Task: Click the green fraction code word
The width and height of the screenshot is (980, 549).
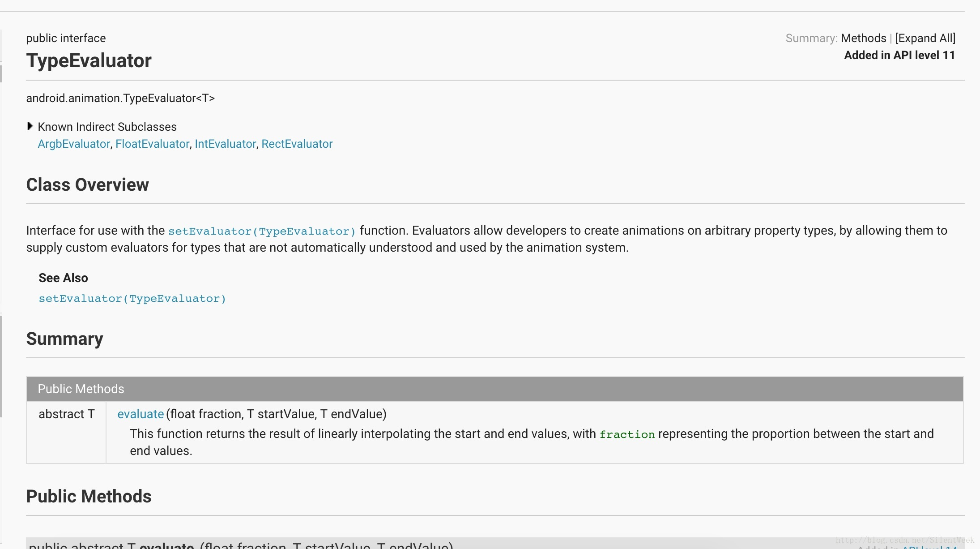Action: [627, 434]
